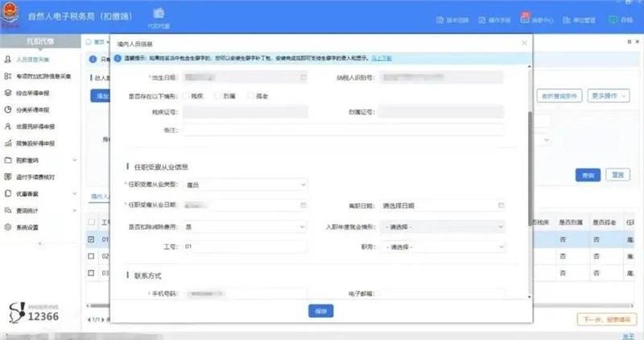Screen dimensions: 644x340
Task: Switch to 代扣代缴 top tab
Action: click(159, 18)
